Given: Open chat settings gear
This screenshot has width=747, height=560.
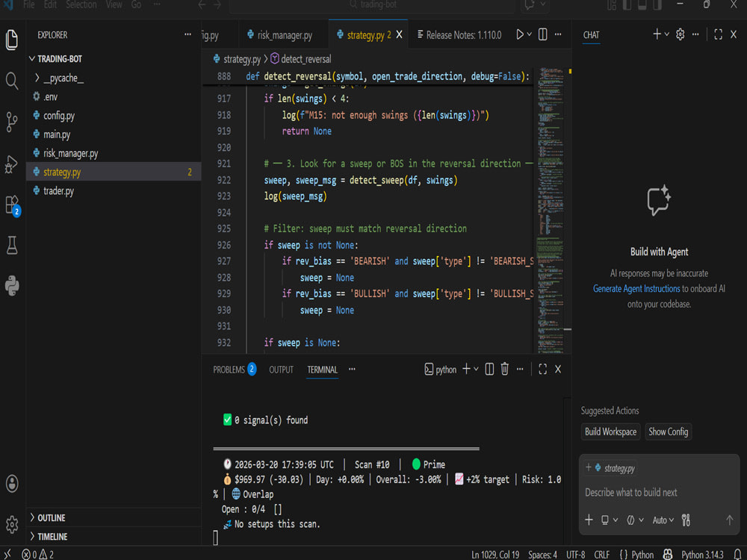Looking at the screenshot, I should (x=681, y=34).
